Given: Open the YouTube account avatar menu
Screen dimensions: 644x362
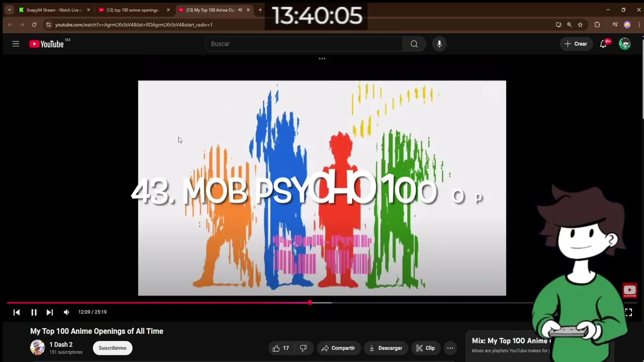Looking at the screenshot, I should pos(624,44).
